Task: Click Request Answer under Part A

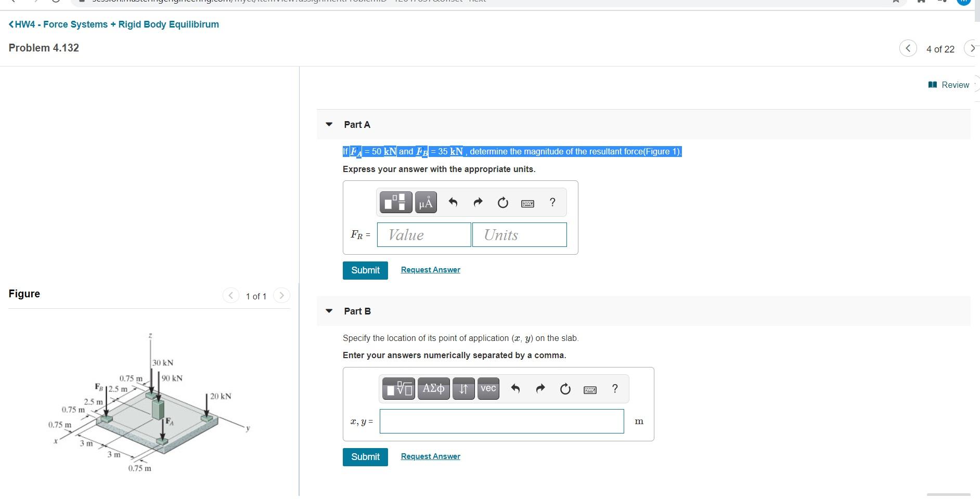Action: pos(430,269)
